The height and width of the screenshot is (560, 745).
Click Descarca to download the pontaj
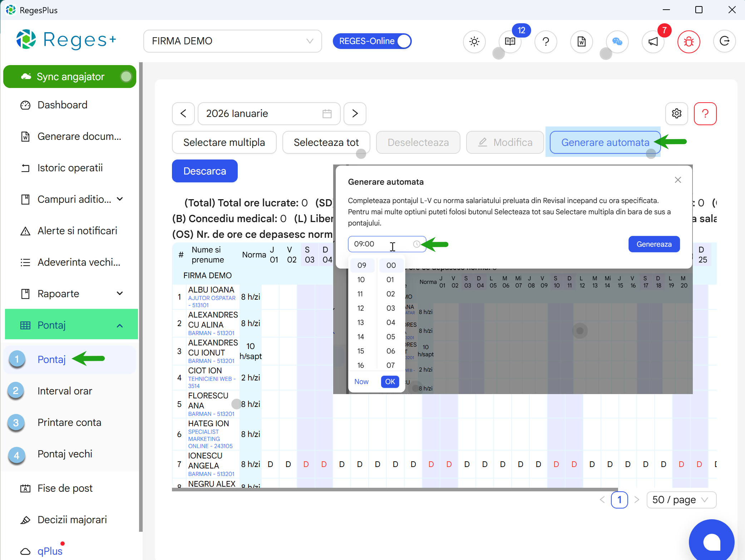[x=204, y=171]
